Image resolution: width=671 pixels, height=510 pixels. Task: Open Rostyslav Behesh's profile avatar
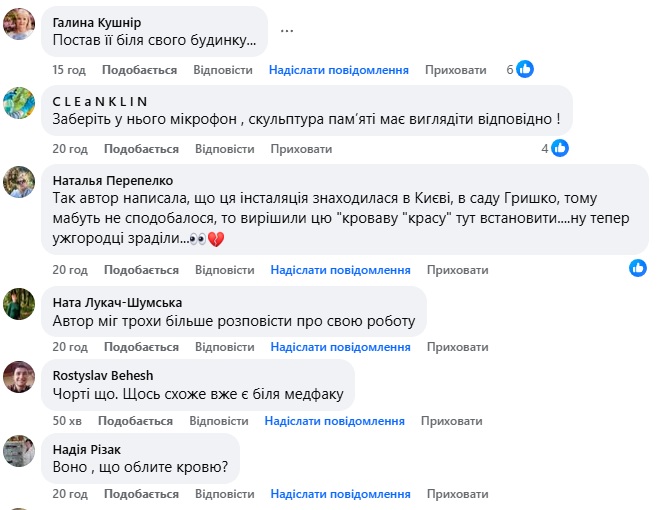click(x=20, y=376)
